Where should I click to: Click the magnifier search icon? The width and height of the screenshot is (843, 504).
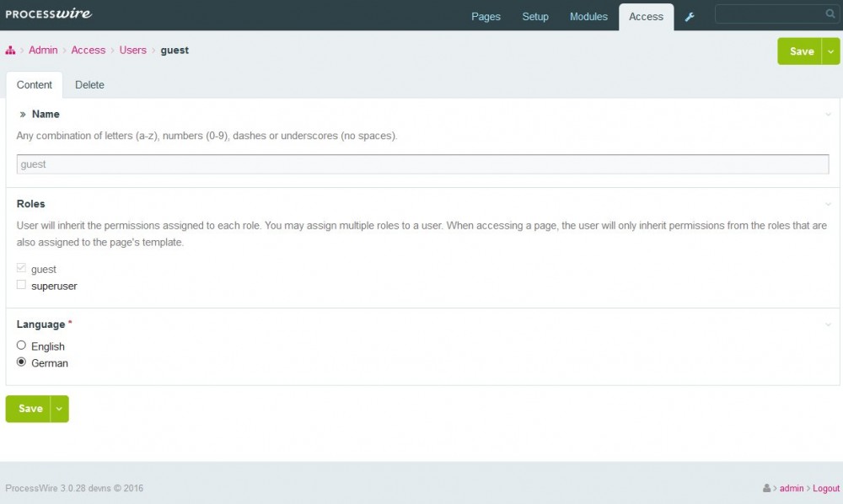click(830, 14)
